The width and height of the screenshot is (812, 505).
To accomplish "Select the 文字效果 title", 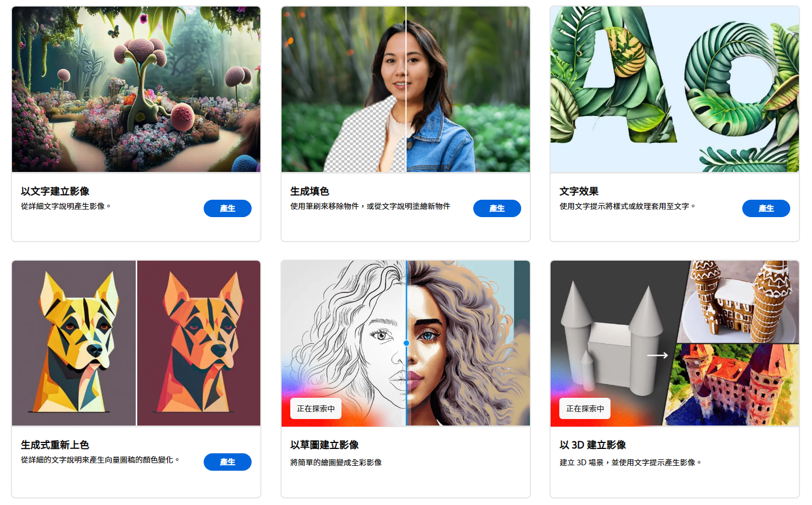I will point(579,191).
